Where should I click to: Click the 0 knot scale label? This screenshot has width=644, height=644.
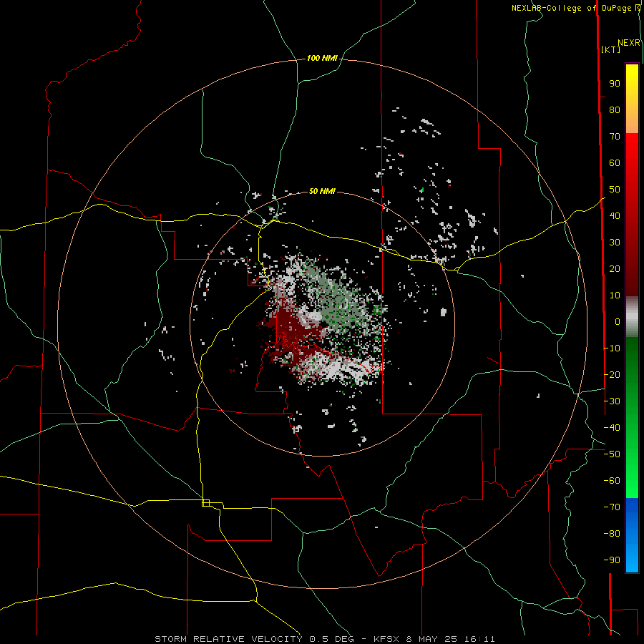618,321
